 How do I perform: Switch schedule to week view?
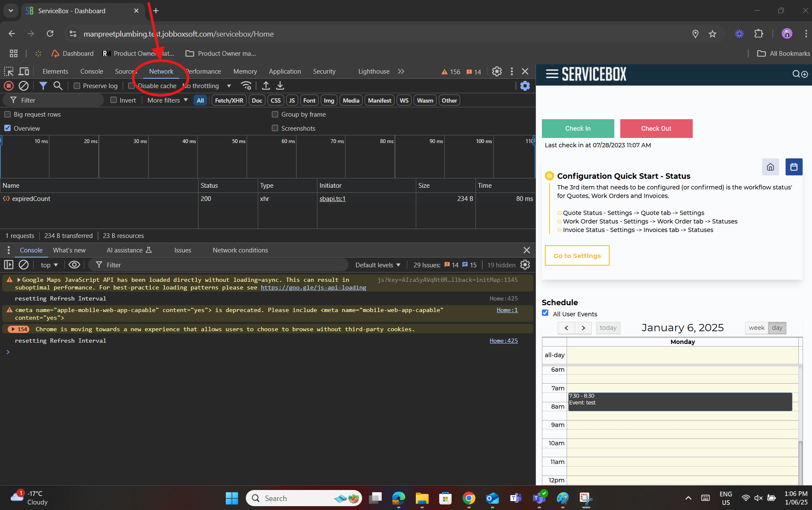(x=756, y=328)
